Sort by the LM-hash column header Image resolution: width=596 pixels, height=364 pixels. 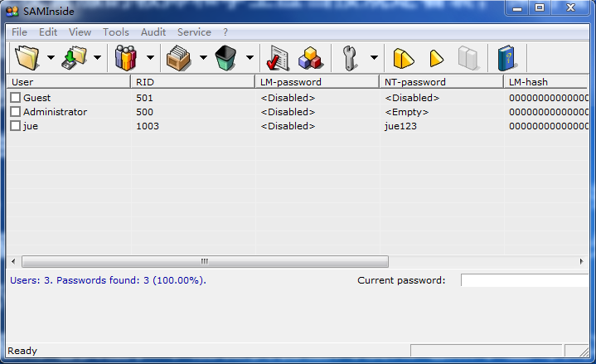coord(545,82)
